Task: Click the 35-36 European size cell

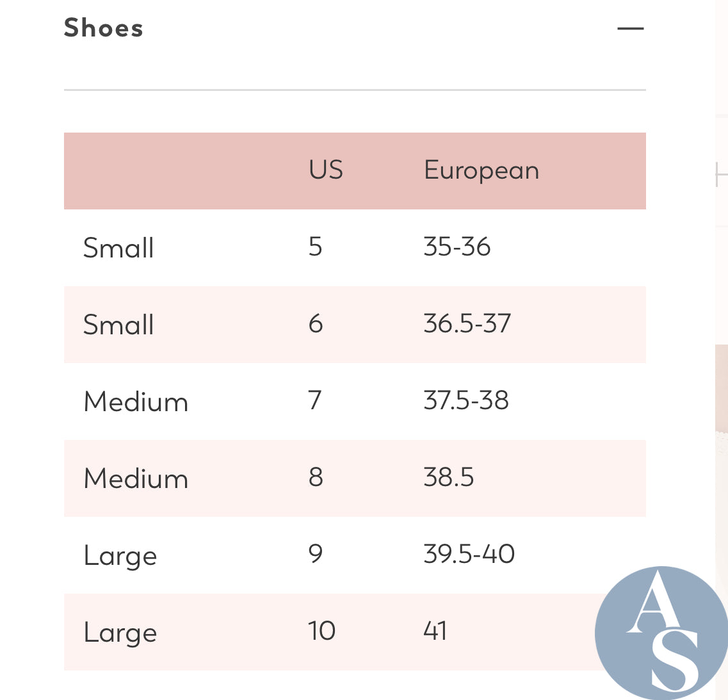Action: [457, 246]
